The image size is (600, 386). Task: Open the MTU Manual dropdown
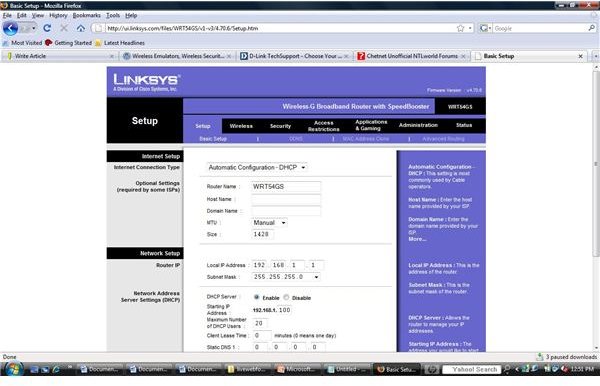[x=269, y=223]
